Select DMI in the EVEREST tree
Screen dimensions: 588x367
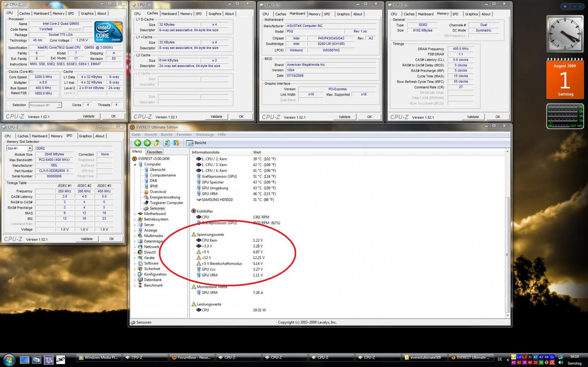[153, 181]
